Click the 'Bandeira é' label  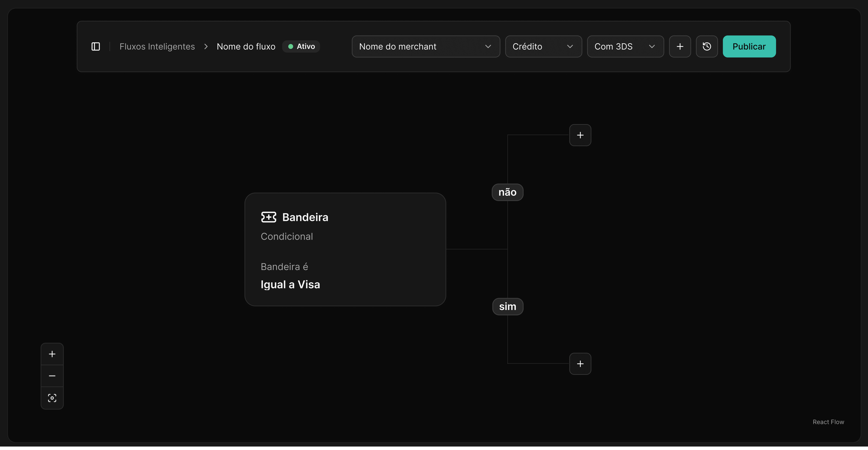pos(284,267)
